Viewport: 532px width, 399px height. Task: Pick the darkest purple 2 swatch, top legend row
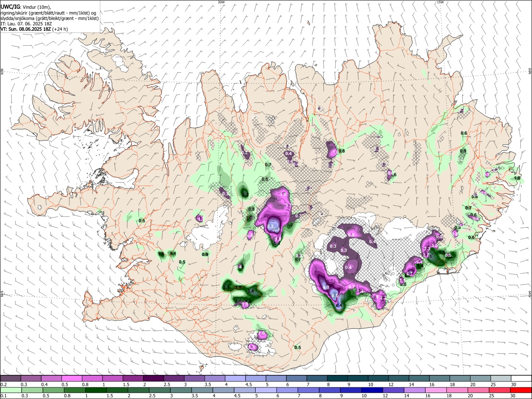pos(153,379)
